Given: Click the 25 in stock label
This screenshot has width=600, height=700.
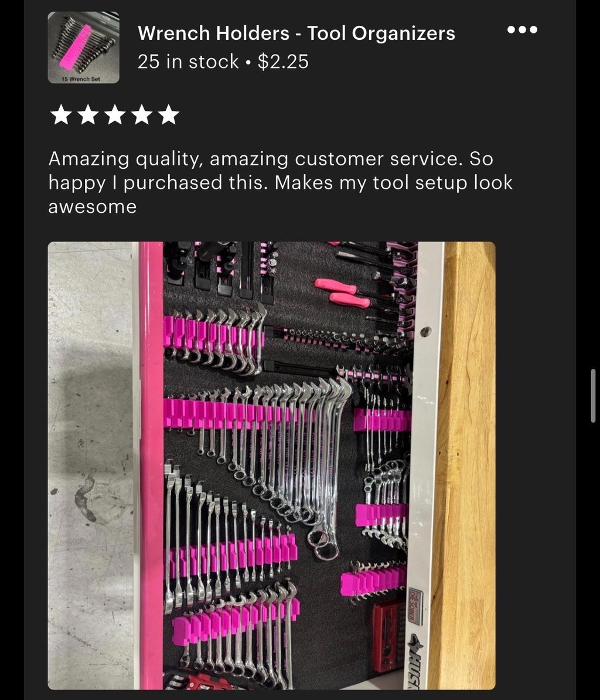Looking at the screenshot, I should (188, 62).
